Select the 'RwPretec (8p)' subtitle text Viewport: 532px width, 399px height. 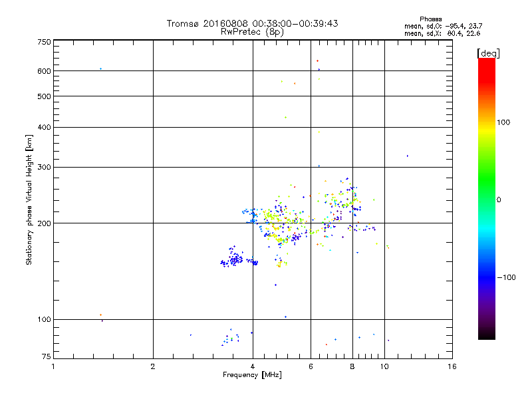[x=252, y=32]
